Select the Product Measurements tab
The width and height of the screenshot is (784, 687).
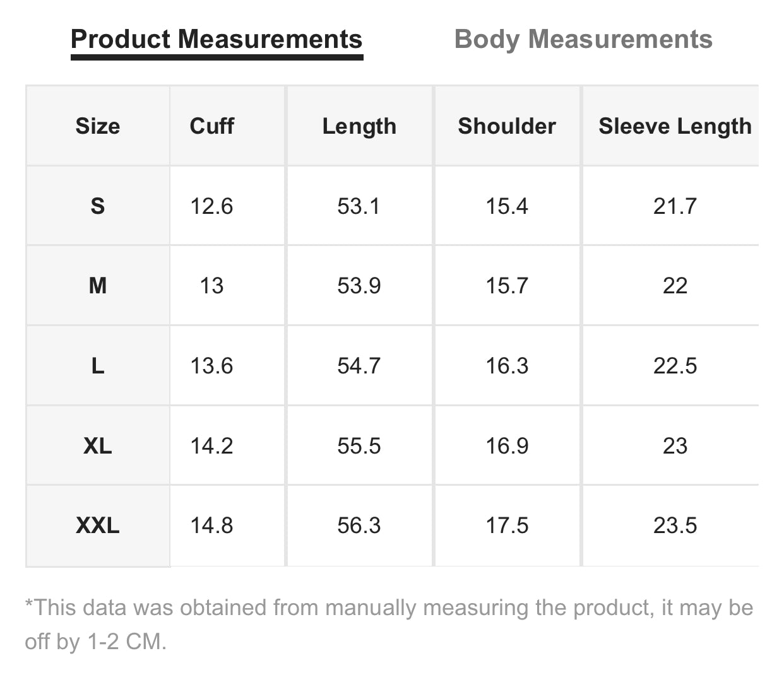coord(217,39)
